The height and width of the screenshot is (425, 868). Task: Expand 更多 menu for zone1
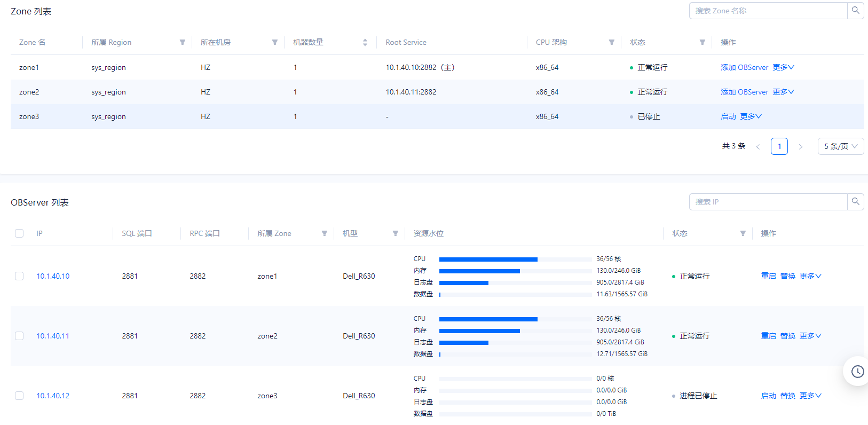[x=784, y=67]
